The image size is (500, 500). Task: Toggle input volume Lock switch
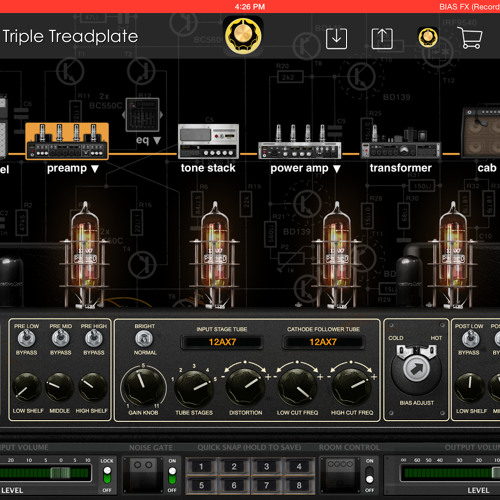(x=107, y=475)
